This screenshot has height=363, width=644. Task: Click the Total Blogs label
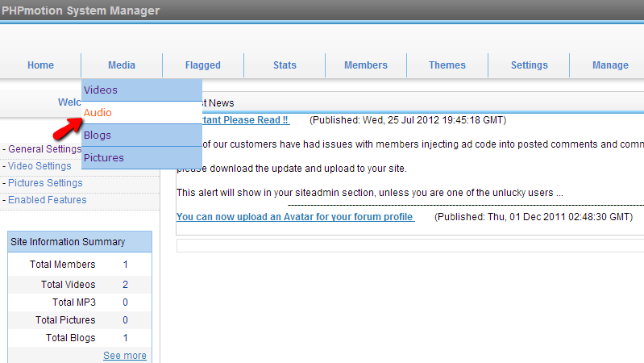(x=71, y=338)
